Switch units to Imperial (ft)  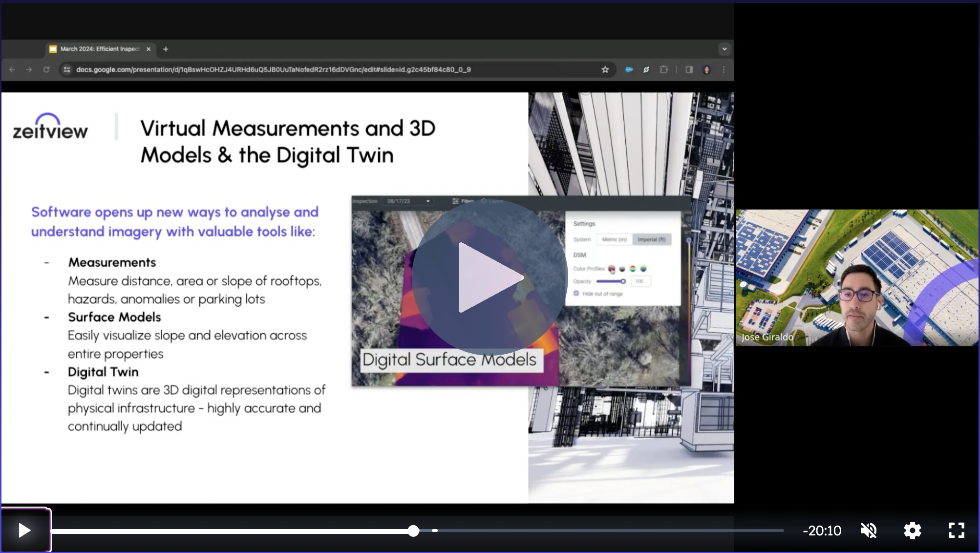[652, 239]
